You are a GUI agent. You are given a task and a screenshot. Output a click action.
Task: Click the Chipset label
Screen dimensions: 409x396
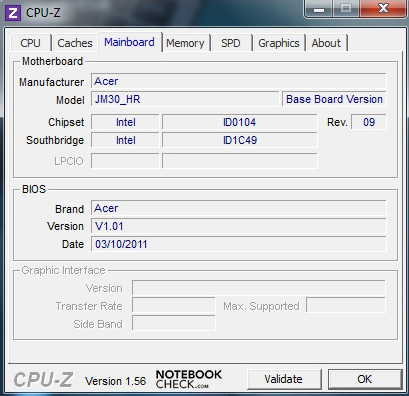(x=66, y=122)
